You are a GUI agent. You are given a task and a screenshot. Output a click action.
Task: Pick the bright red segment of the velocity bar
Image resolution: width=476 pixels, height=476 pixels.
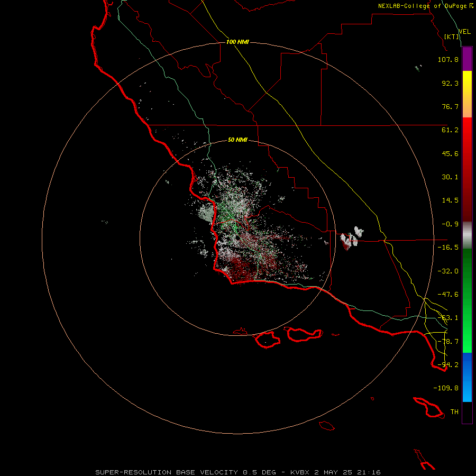pos(467,134)
